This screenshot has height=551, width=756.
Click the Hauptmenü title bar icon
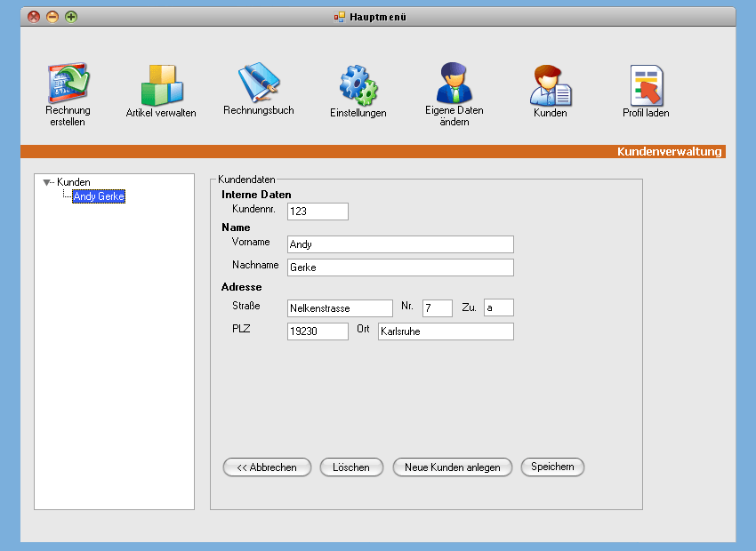point(340,18)
